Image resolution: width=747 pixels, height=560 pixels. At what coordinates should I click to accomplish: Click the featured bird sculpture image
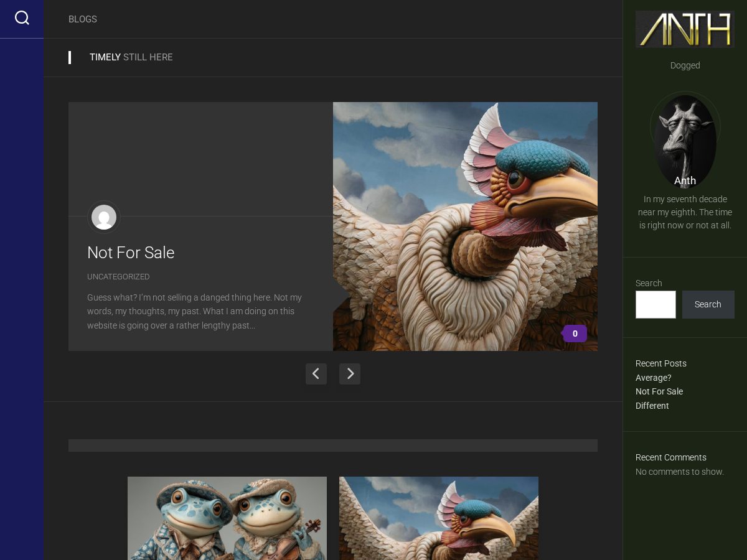[x=465, y=226]
